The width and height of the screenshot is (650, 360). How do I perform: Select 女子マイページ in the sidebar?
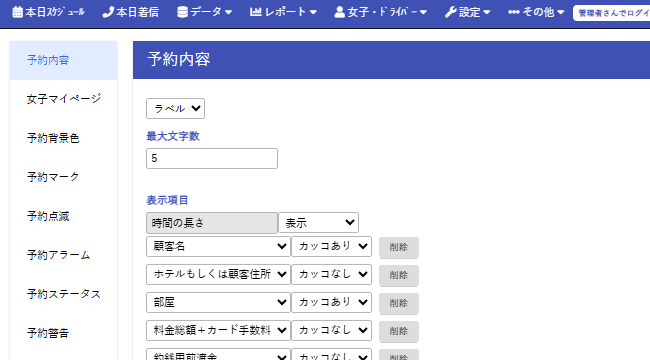click(x=64, y=99)
